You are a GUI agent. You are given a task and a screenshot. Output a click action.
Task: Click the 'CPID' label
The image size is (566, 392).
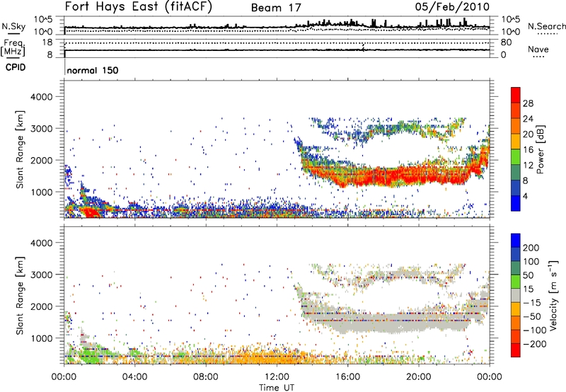tap(16, 67)
